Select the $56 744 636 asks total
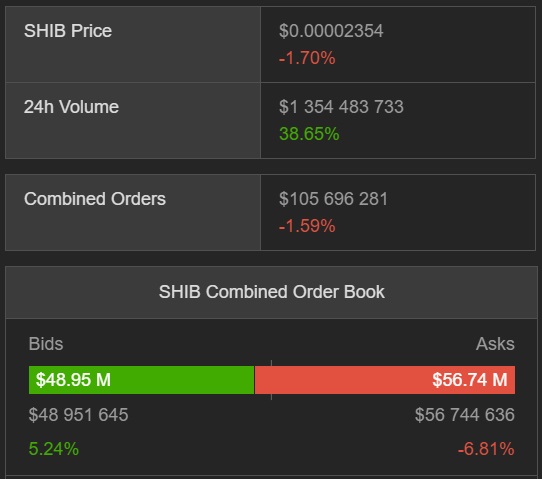 (x=465, y=415)
